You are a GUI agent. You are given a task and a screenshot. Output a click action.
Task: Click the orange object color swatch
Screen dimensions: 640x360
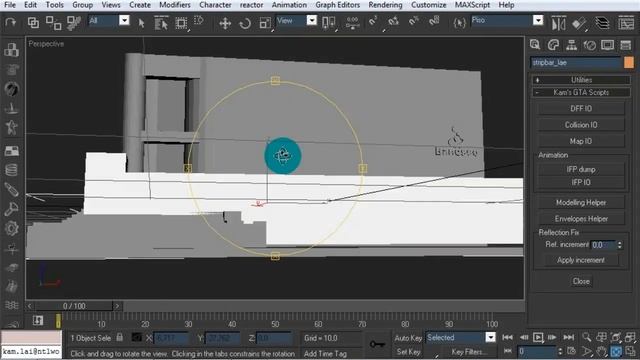[x=629, y=62]
